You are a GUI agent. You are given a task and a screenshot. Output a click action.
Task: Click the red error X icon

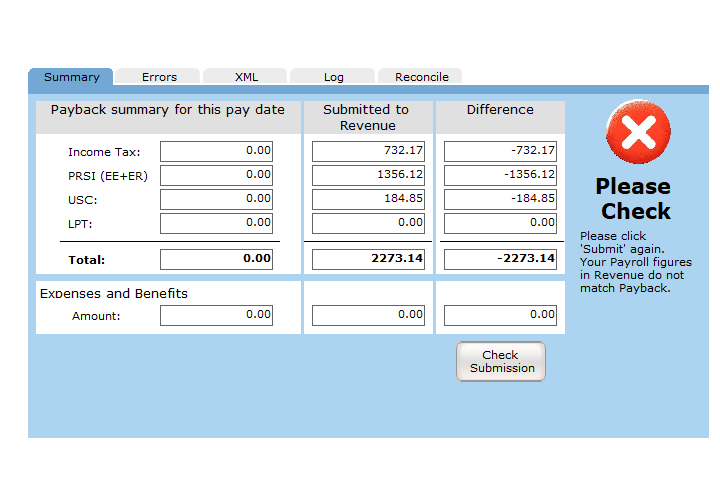coord(638,132)
